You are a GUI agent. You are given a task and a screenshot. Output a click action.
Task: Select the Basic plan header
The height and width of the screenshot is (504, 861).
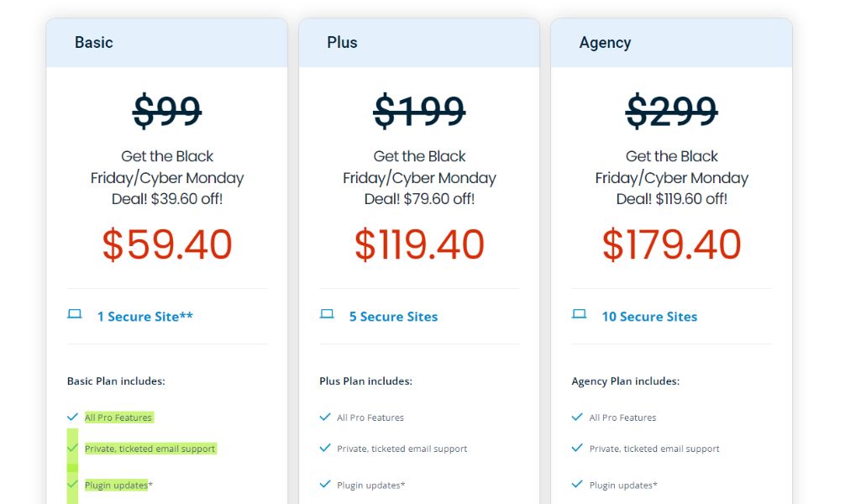click(x=167, y=43)
